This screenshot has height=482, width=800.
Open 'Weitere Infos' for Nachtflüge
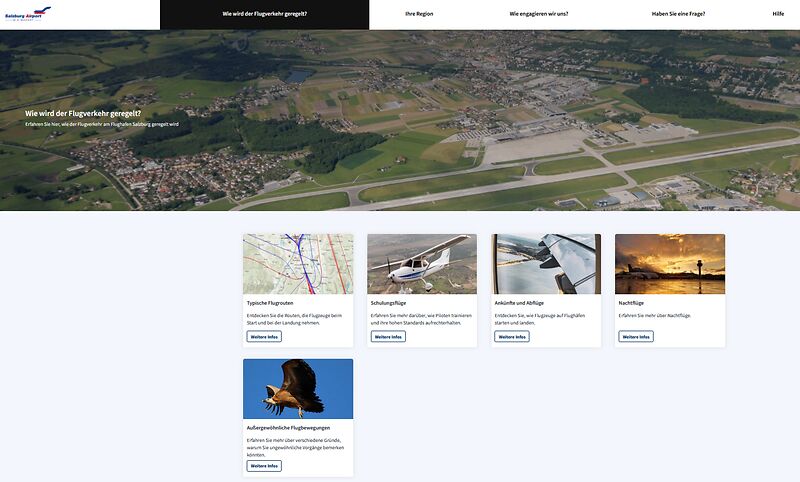tap(636, 337)
